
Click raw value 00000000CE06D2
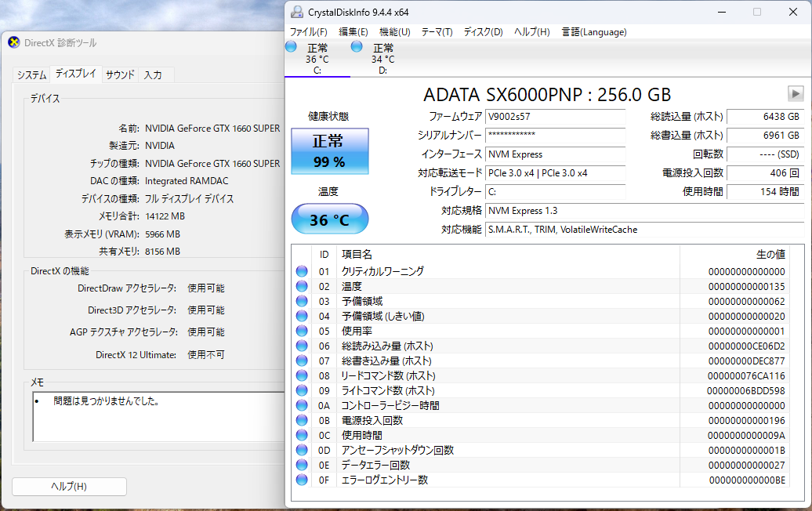[746, 346]
